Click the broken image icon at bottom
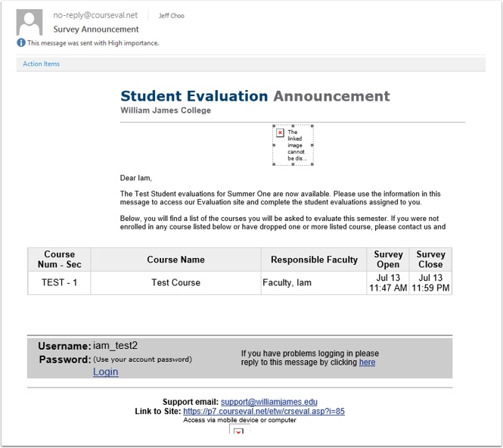503x448 pixels. pos(239,429)
